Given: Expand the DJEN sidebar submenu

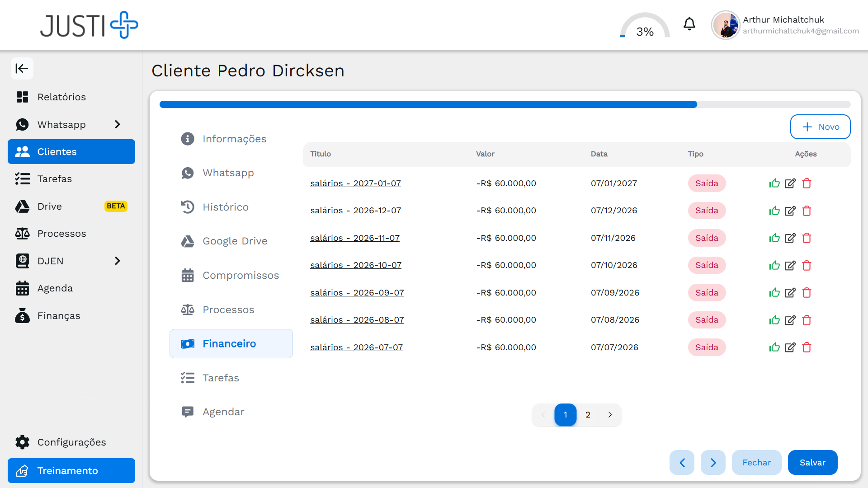Looking at the screenshot, I should pos(118,261).
